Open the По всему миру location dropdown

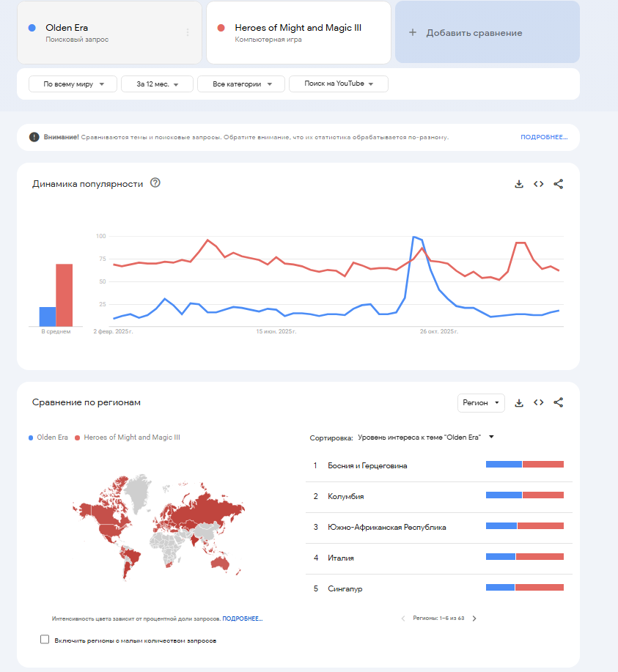[x=73, y=84]
